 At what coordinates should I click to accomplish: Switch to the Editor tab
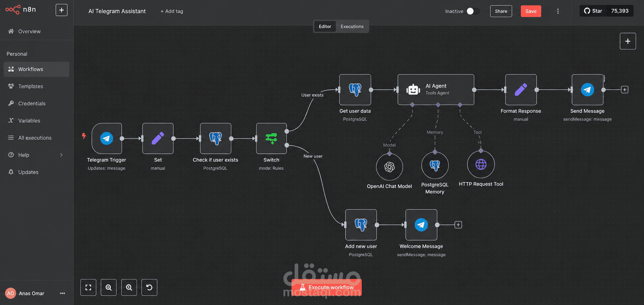click(x=325, y=27)
